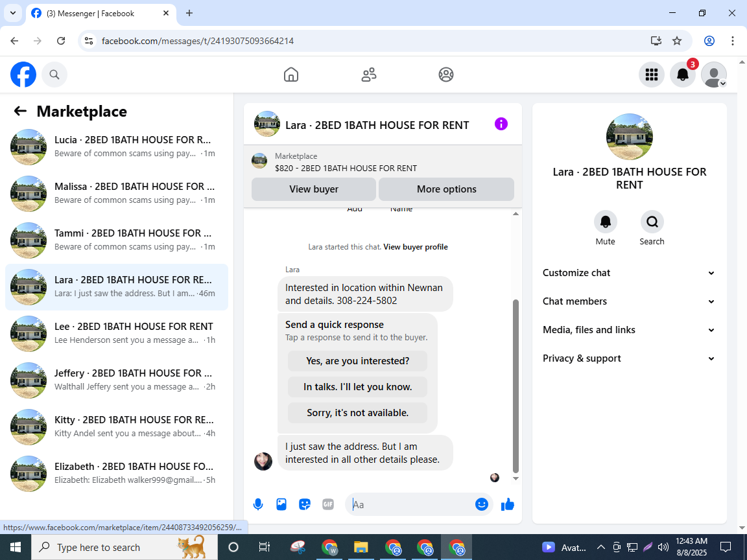The image size is (747, 560).
Task: Navigate back with Chrome's back arrow
Action: 14,41
